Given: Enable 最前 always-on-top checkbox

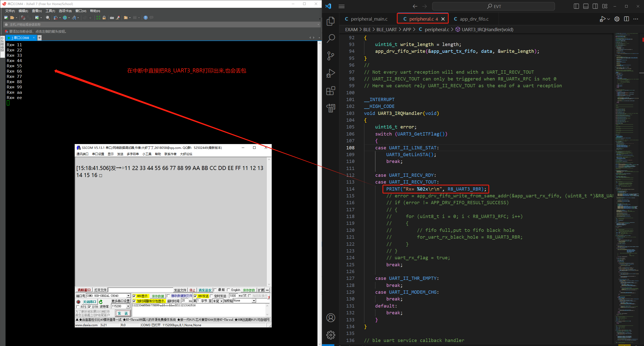Looking at the screenshot, I should coord(215,290).
